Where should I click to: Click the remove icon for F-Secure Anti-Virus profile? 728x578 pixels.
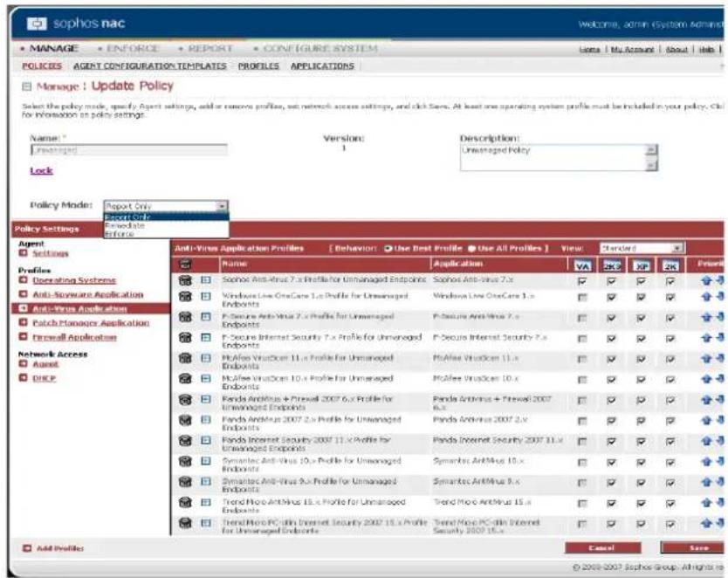point(185,317)
